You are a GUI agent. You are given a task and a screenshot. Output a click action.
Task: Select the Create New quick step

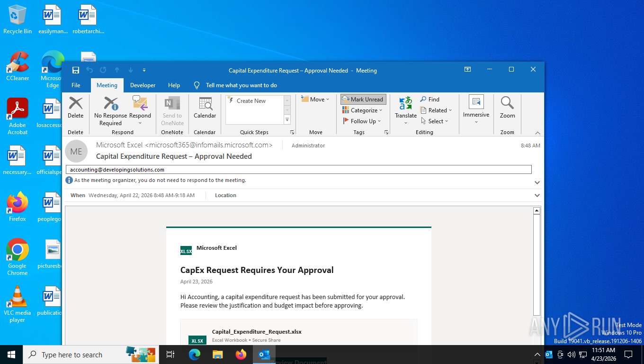[x=251, y=101]
